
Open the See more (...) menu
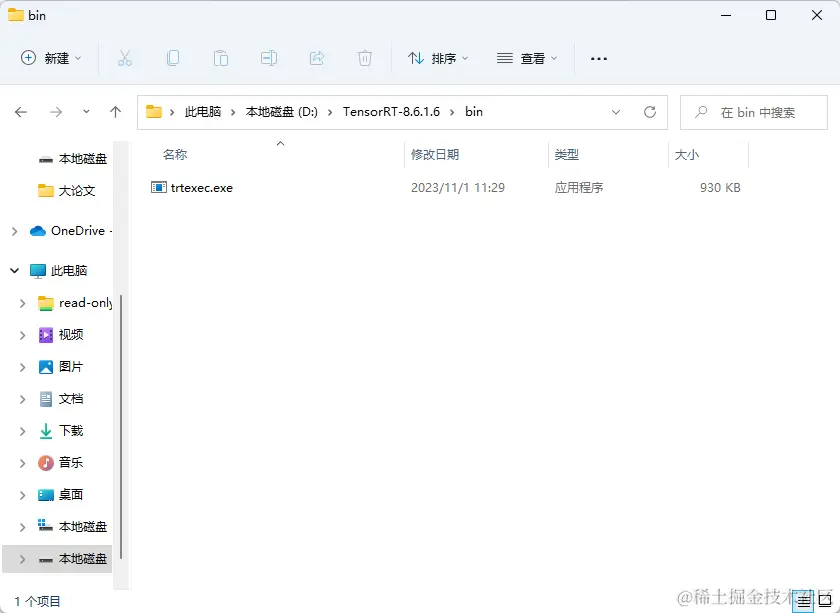[x=598, y=59]
